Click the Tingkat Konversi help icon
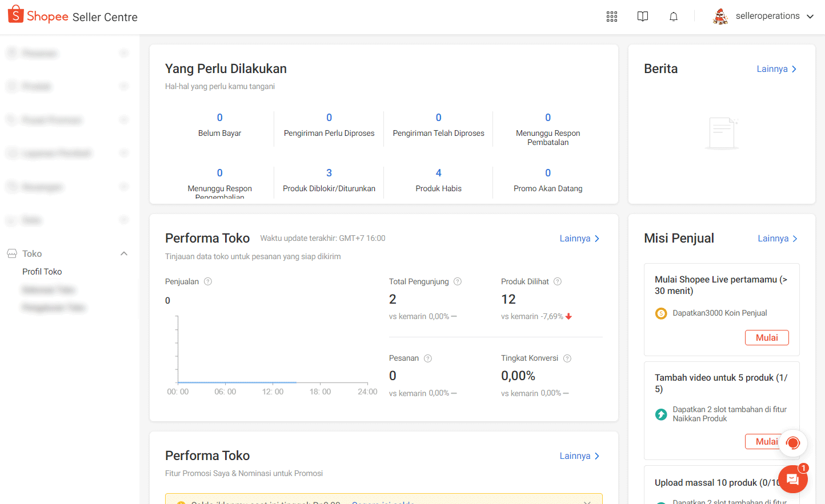This screenshot has width=825, height=504. coord(567,358)
